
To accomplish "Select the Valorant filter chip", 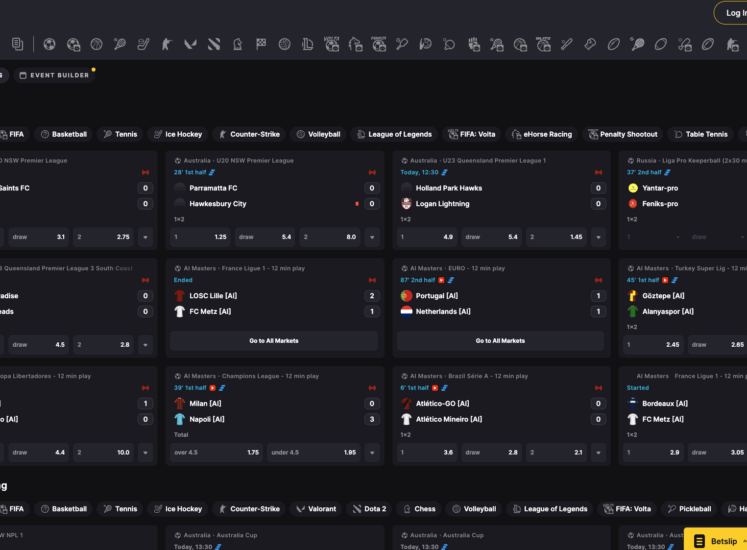I will pyautogui.click(x=316, y=509).
